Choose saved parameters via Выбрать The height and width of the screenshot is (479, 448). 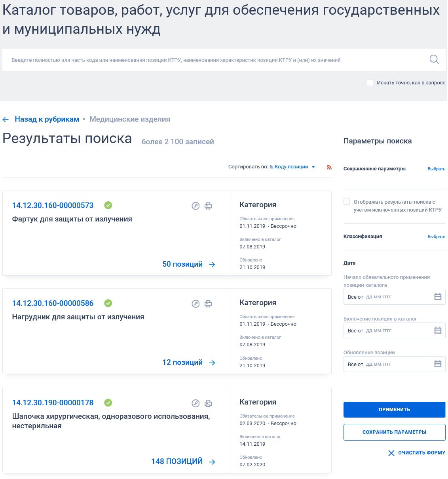pos(437,169)
